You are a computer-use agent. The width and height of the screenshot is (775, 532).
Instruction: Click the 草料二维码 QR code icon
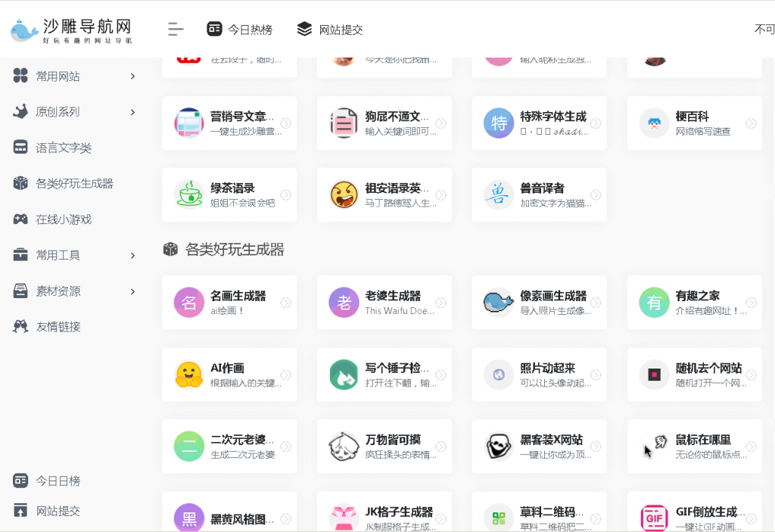click(499, 518)
